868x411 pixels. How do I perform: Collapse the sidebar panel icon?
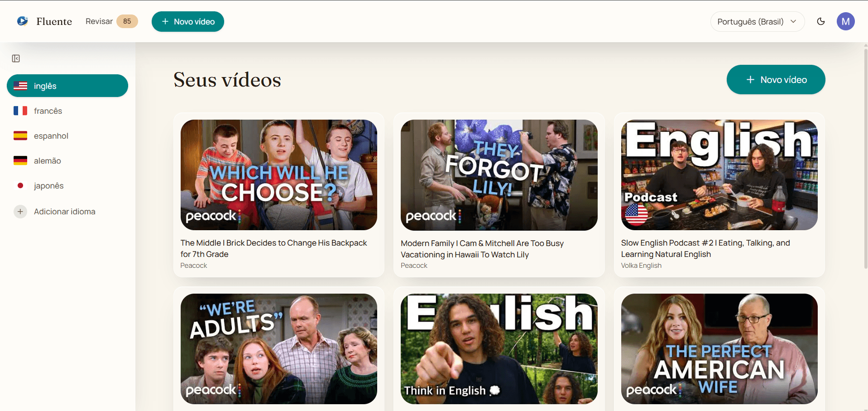point(16,58)
